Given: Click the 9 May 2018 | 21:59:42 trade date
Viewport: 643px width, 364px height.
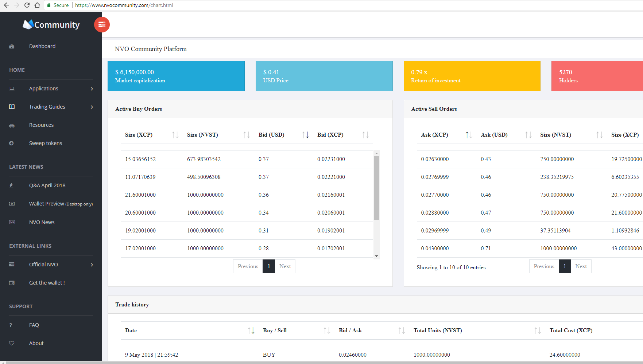Looking at the screenshot, I should point(151,355).
